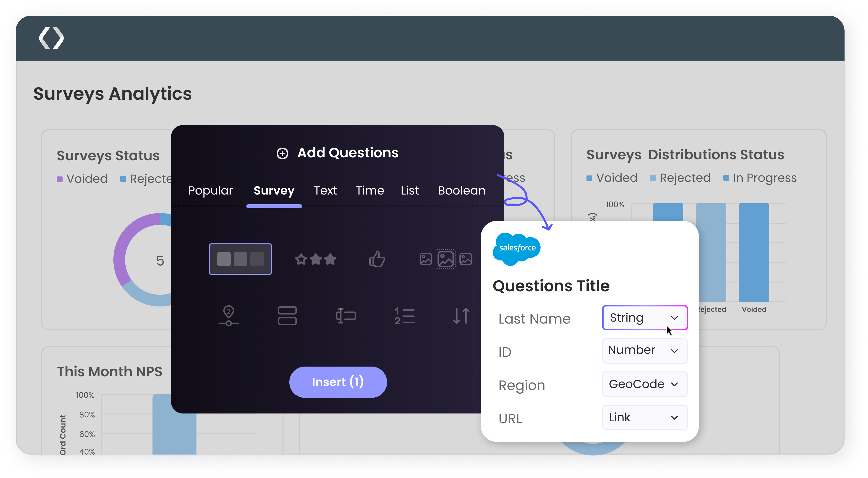Select the location pin question icon

click(x=229, y=316)
